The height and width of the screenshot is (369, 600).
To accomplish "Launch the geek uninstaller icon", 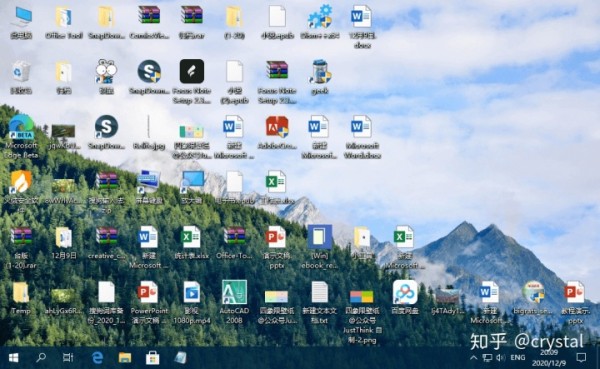I will point(320,72).
